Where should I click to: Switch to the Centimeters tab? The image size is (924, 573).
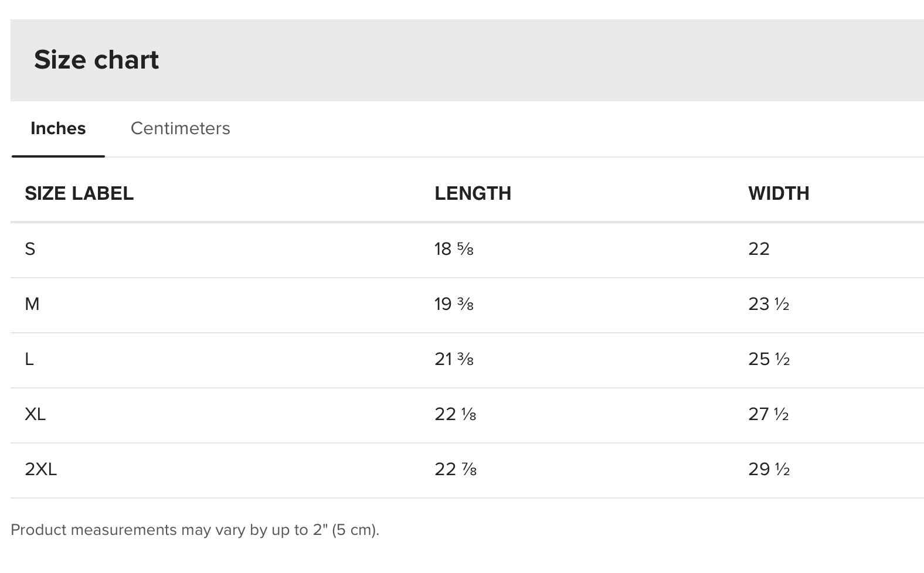click(x=180, y=128)
